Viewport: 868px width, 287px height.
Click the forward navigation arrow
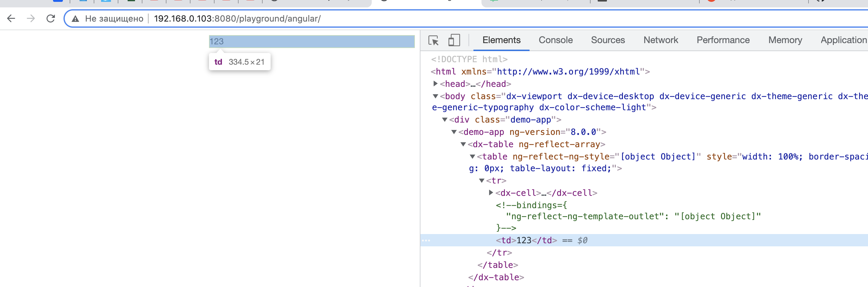point(31,18)
